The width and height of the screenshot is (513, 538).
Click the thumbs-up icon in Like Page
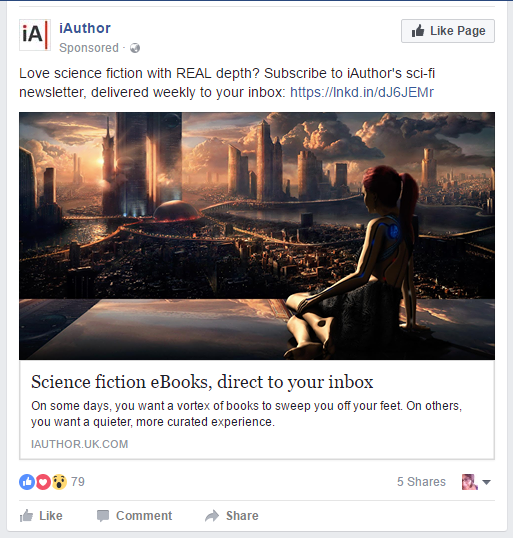coord(418,31)
